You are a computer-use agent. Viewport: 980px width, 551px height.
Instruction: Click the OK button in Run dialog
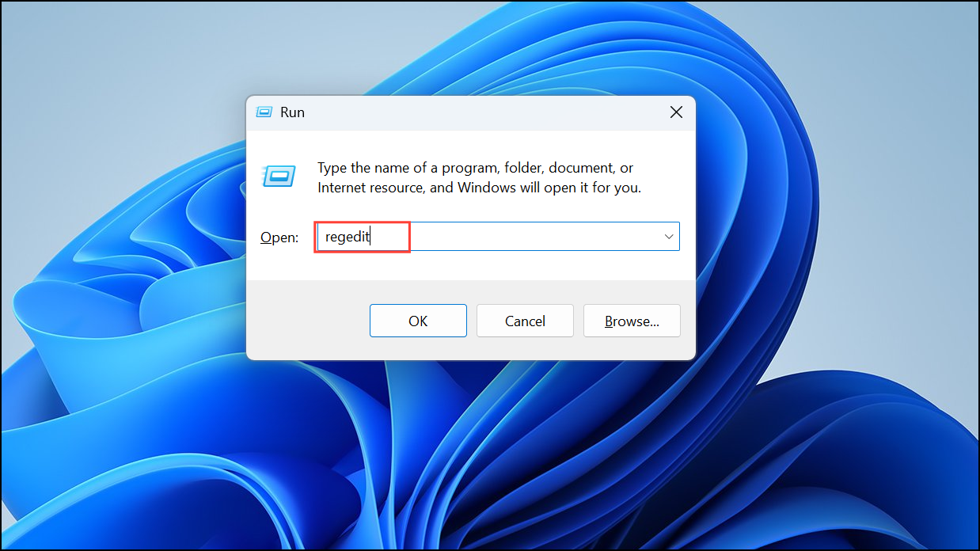[x=418, y=321]
